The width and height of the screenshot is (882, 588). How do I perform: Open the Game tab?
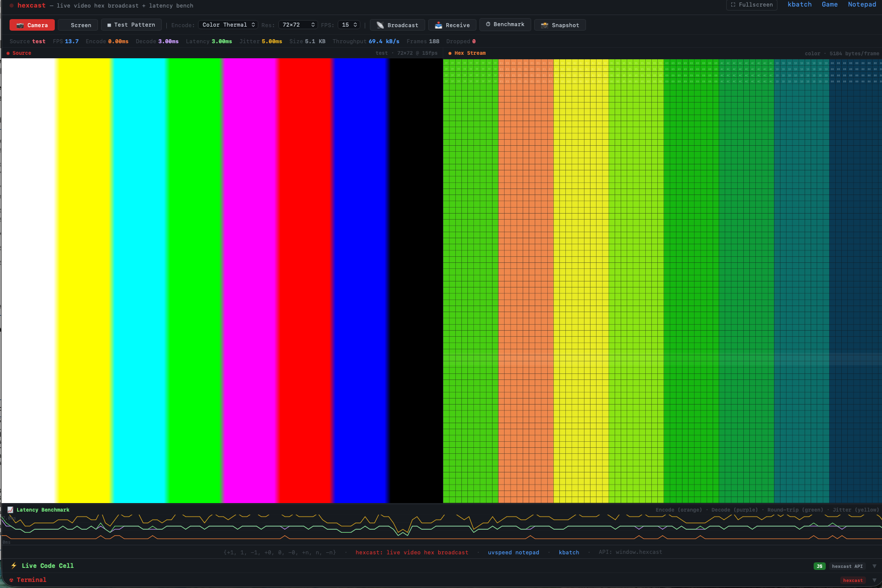pyautogui.click(x=829, y=4)
